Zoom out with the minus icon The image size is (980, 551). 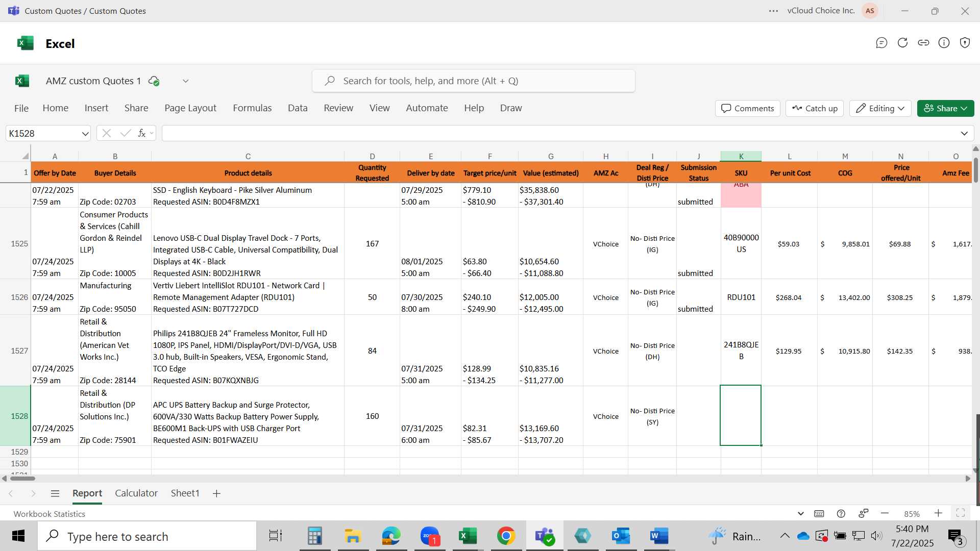pos(885,514)
